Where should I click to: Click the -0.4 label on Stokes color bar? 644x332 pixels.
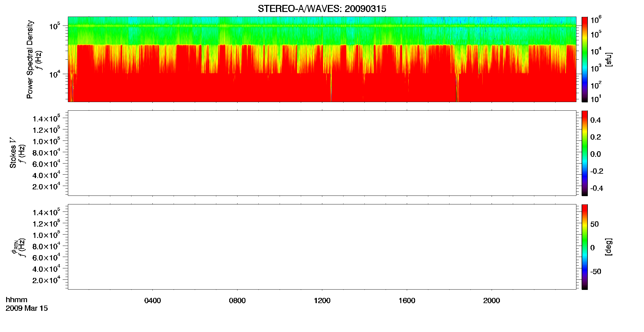pos(597,188)
